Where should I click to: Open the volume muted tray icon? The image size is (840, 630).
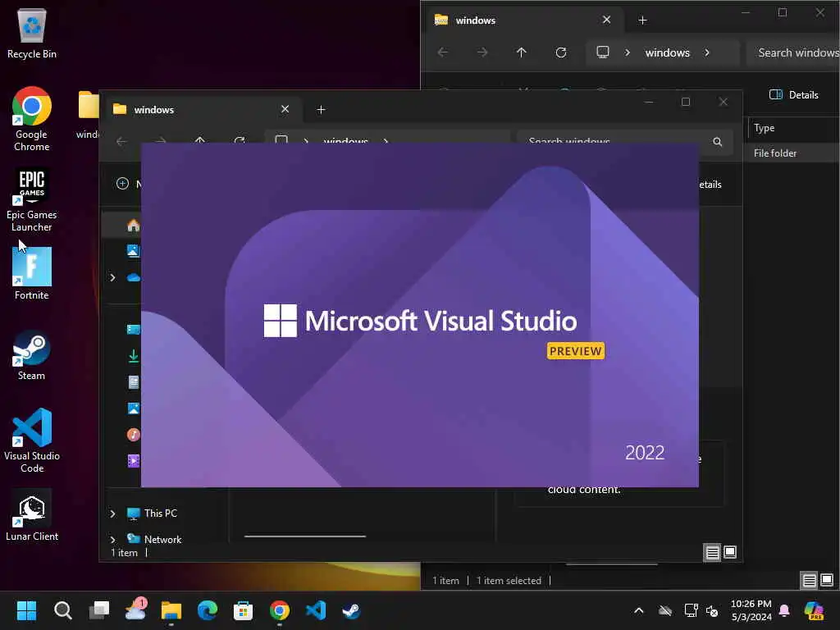(x=712, y=610)
